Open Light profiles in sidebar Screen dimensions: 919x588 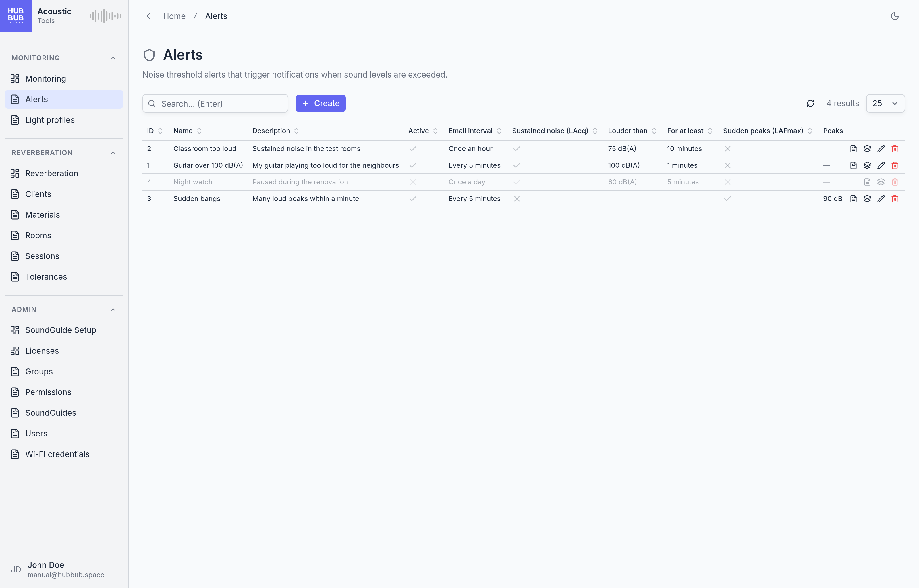(x=64, y=120)
